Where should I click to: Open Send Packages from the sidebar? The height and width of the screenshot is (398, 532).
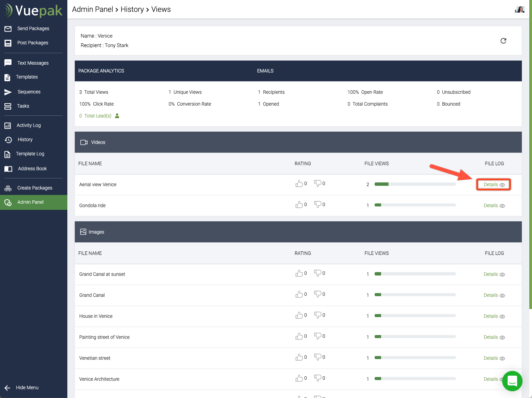pos(33,28)
